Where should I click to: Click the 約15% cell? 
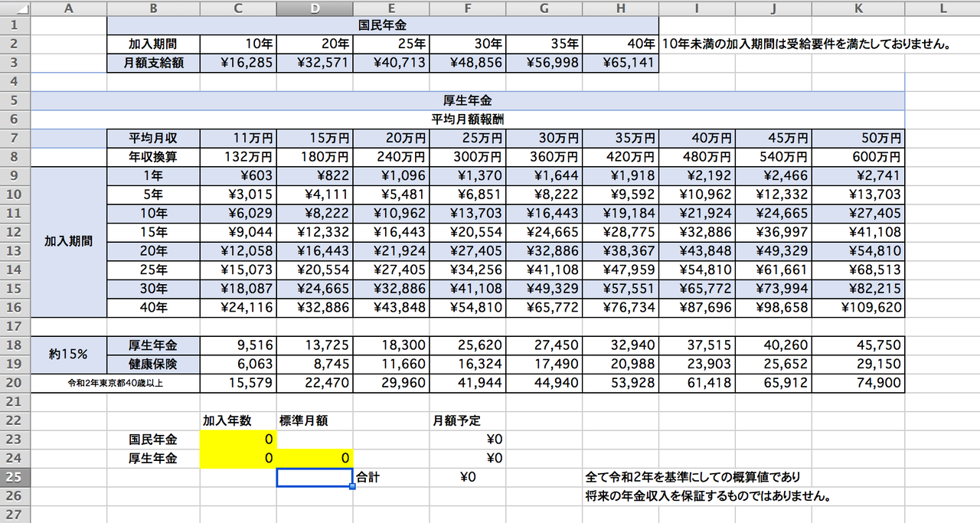click(x=69, y=355)
